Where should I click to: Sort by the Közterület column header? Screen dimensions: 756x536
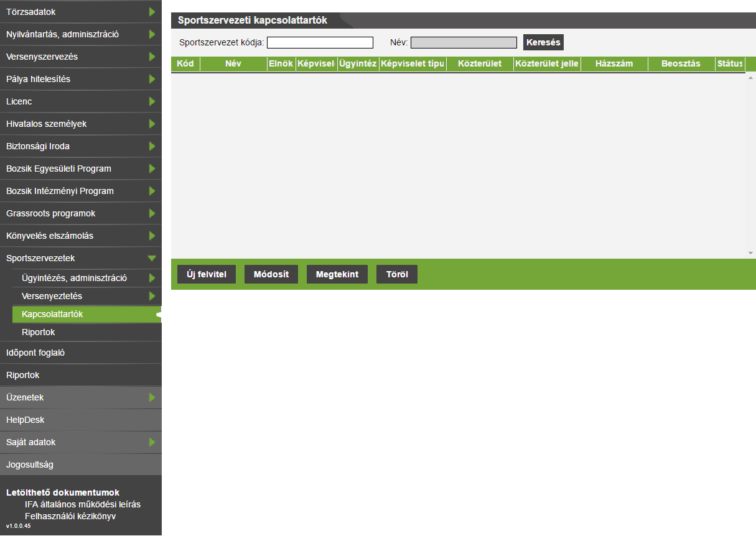pyautogui.click(x=480, y=63)
